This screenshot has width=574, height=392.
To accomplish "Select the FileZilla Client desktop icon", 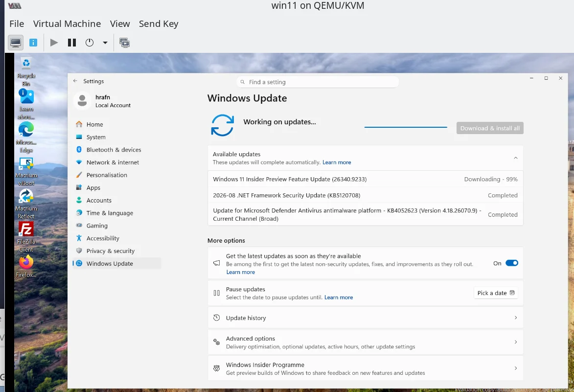I will tap(26, 237).
